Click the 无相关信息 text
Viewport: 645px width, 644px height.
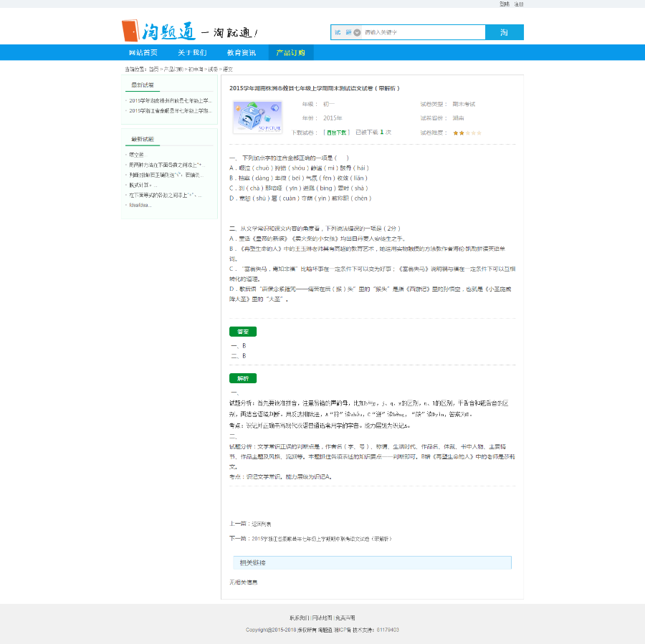(x=244, y=582)
